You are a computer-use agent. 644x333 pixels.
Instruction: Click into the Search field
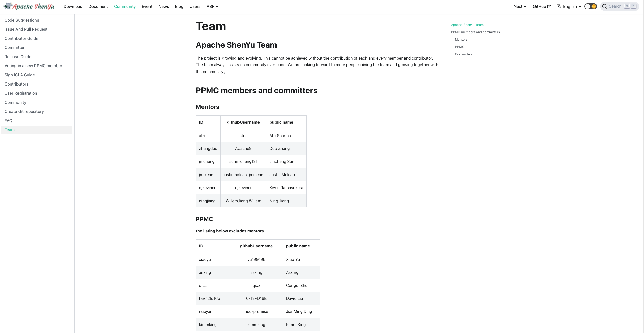tap(615, 6)
